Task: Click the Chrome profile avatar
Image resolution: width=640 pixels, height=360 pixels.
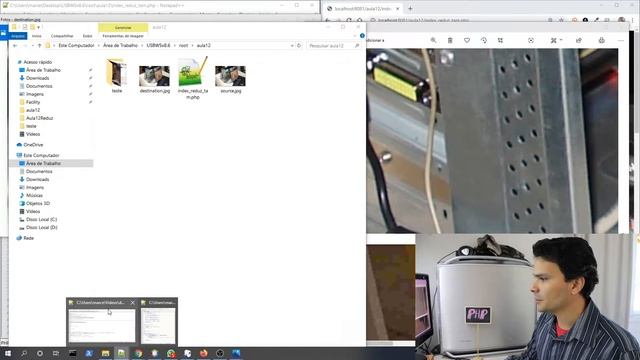Action: click(621, 20)
